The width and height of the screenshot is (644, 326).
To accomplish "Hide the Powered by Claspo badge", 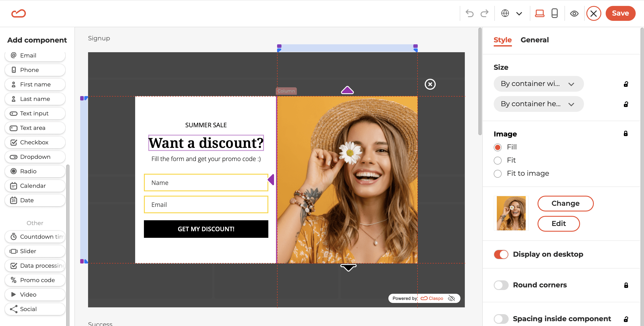I will point(452,298).
